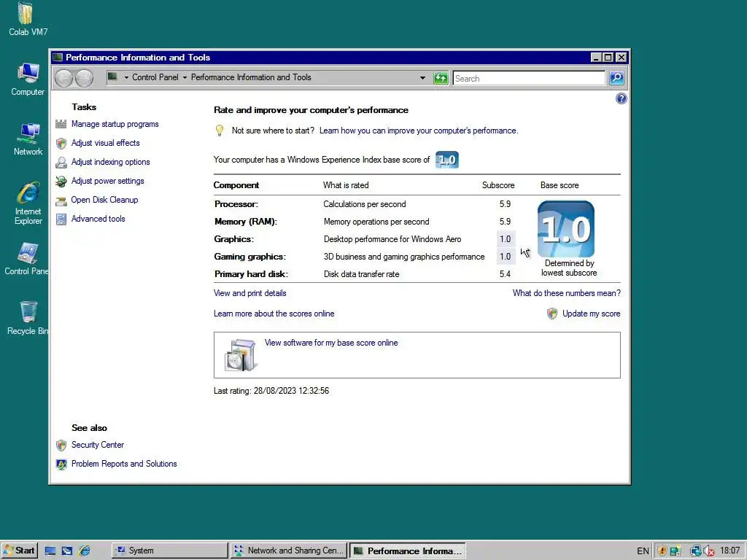Click the power settings icon in Tasks
The width and height of the screenshot is (747, 560).
pyautogui.click(x=61, y=182)
